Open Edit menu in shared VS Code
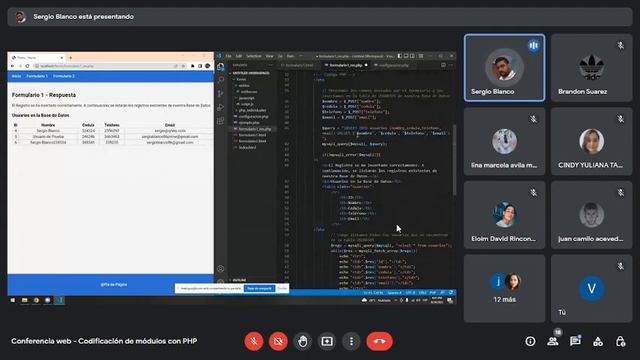 pyautogui.click(x=239, y=56)
